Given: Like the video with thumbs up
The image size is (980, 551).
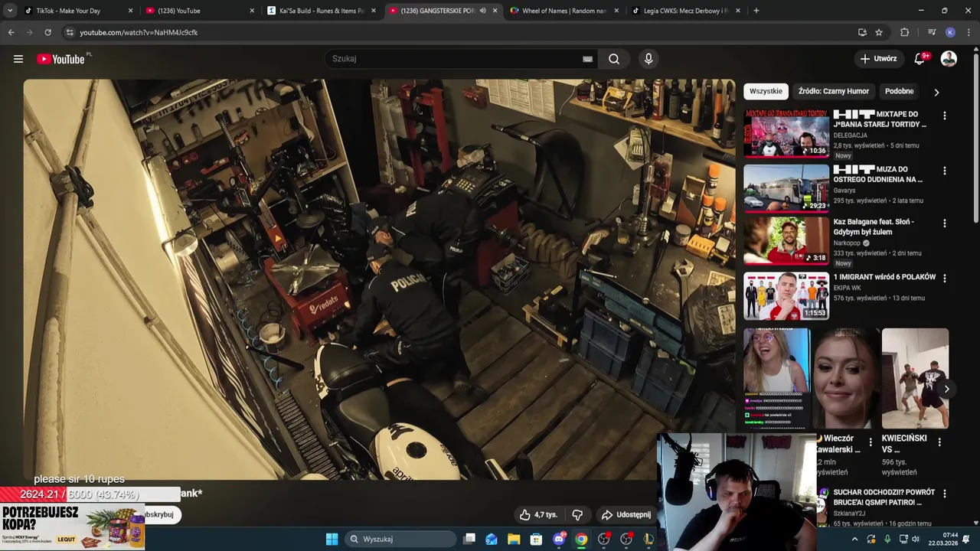Looking at the screenshot, I should point(538,515).
